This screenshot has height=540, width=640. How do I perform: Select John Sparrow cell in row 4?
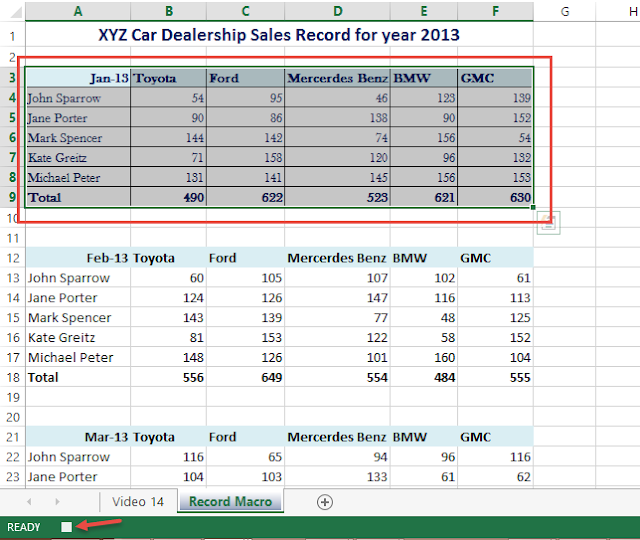78,98
